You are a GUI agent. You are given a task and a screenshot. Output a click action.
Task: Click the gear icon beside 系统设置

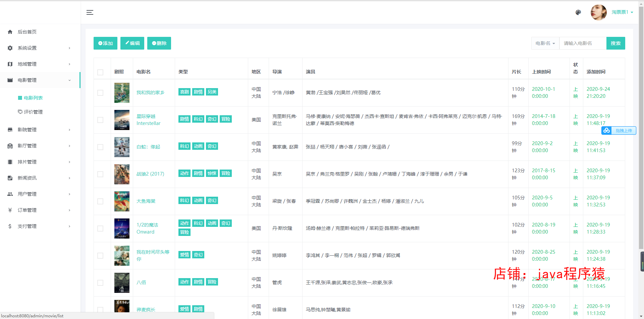coord(10,48)
